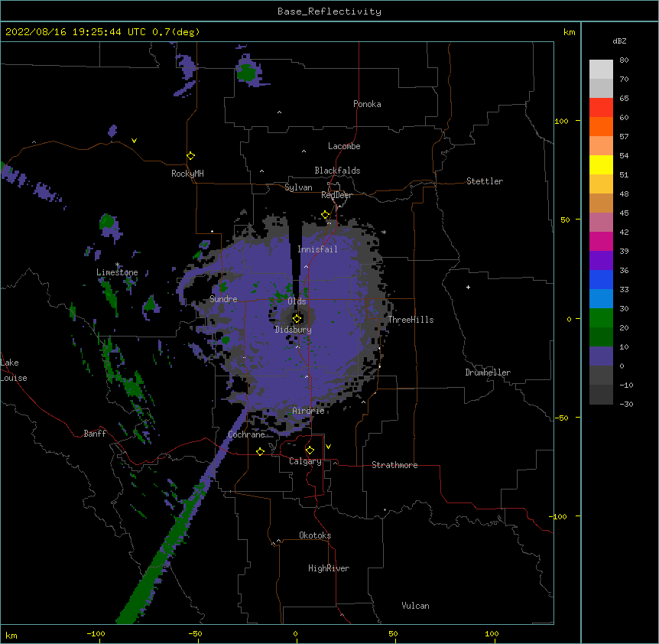659x644 pixels.
Task: Click the white plus marker west of Drumheller
Action: [468, 287]
